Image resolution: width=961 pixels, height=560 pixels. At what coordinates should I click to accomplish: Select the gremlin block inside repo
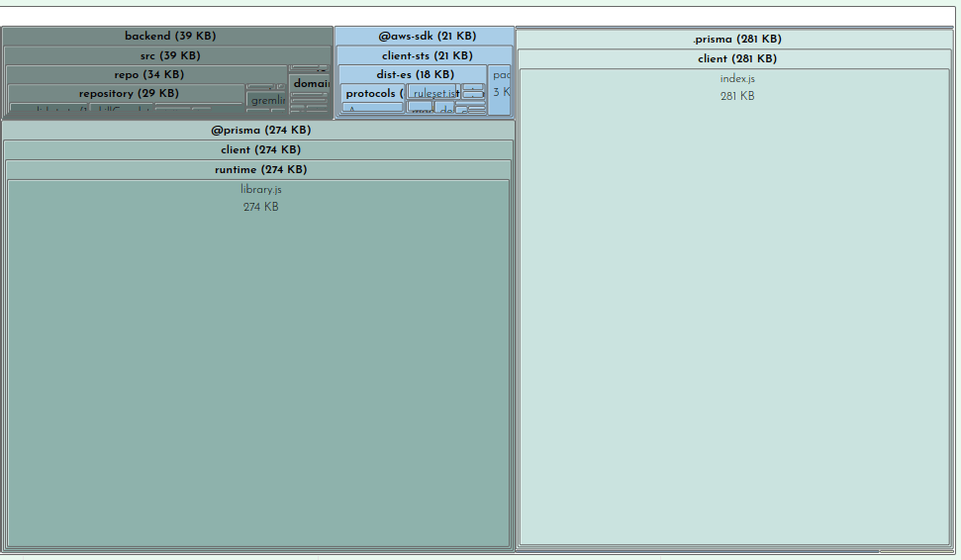(x=266, y=100)
